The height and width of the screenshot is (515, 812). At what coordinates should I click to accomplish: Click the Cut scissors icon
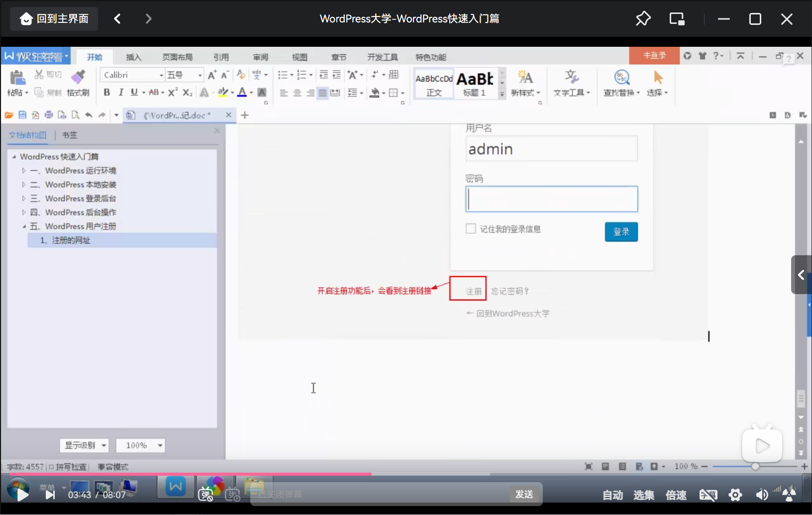39,75
